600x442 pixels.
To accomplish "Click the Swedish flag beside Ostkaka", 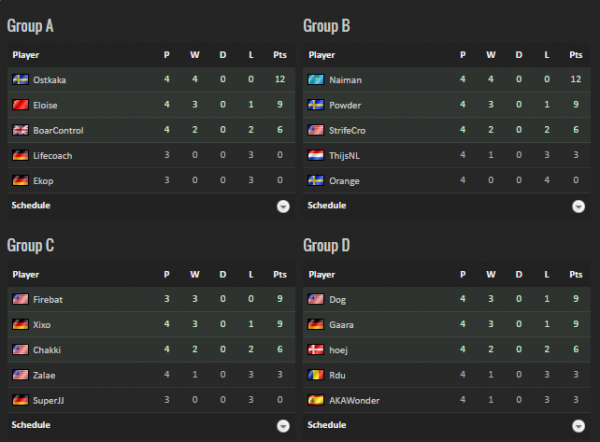I will click(x=20, y=80).
